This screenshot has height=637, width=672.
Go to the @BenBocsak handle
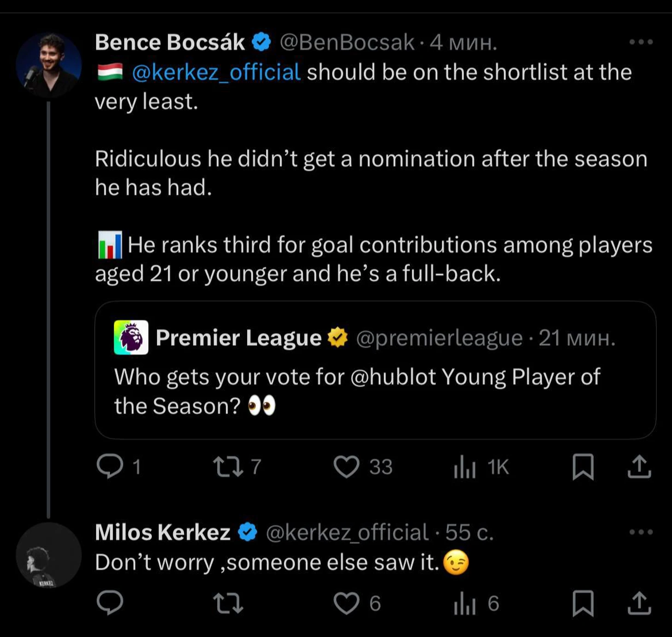click(x=347, y=43)
